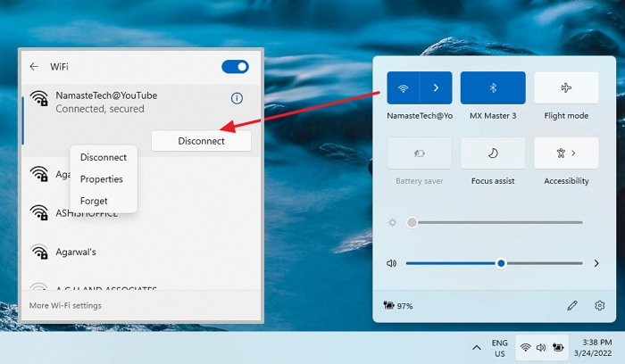
Task: Open info for NamasteTech@YouTube network
Action: [x=237, y=98]
